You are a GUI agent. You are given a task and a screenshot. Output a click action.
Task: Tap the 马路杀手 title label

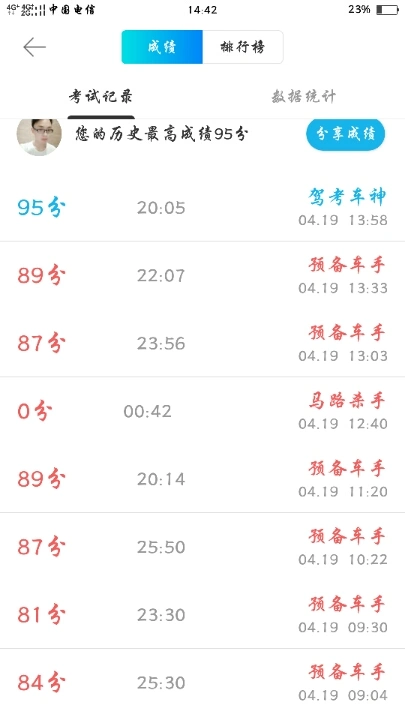[347, 400]
